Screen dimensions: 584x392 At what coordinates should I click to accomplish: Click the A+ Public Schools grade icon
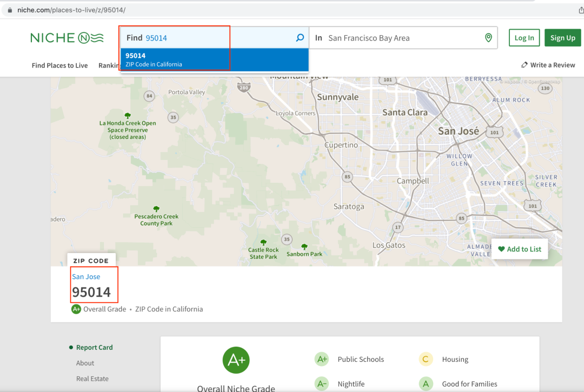321,359
